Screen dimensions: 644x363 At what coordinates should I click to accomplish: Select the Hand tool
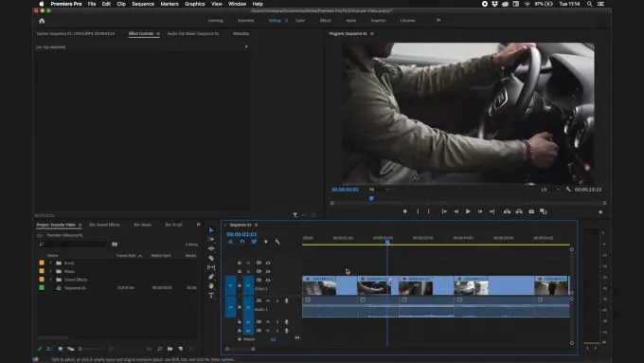coord(211,285)
